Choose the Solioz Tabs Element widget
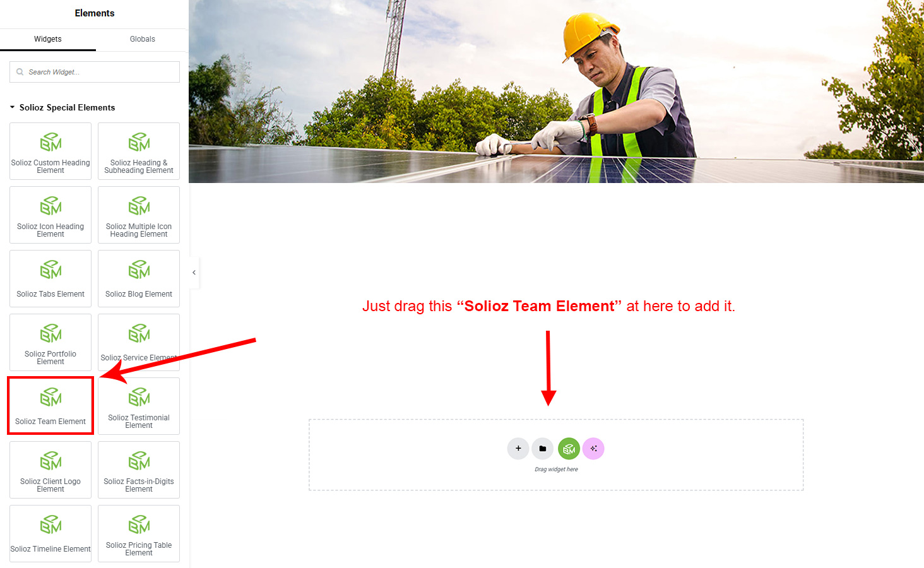Viewport: 924px width, 568px height. point(50,278)
